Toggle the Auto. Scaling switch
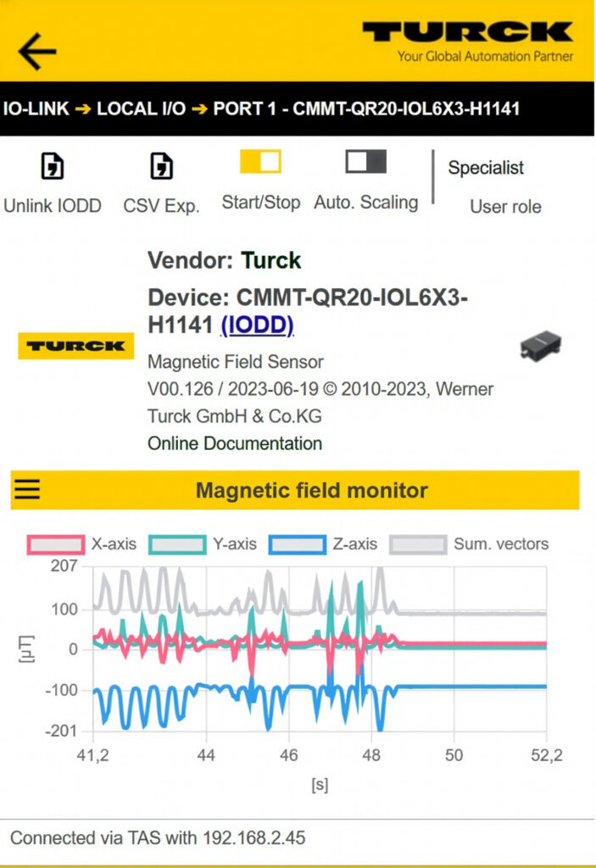The height and width of the screenshot is (868, 596). click(x=365, y=161)
